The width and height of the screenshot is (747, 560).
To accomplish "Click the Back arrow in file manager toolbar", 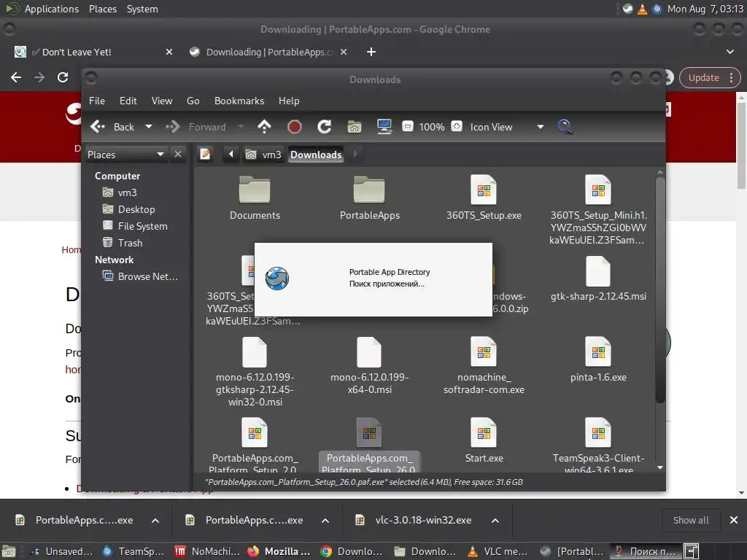I will tap(98, 127).
